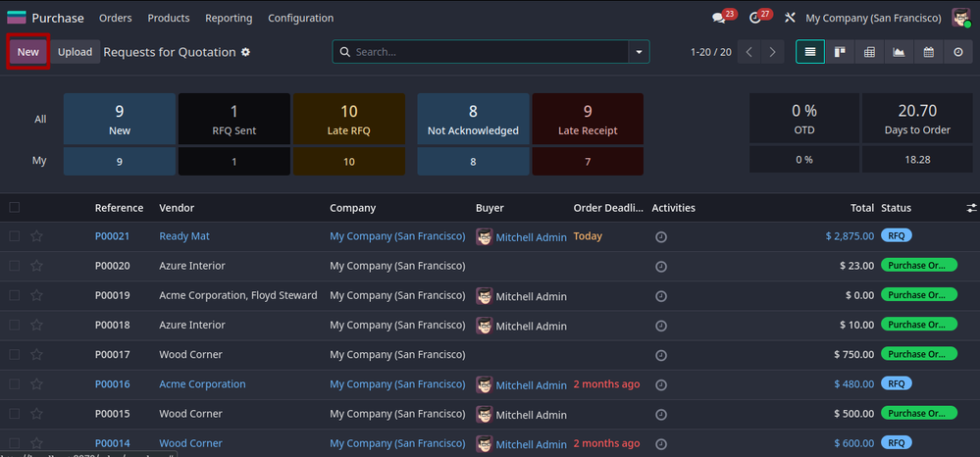Filter by the RFQ Sent card
980x457 pixels.
(234, 119)
